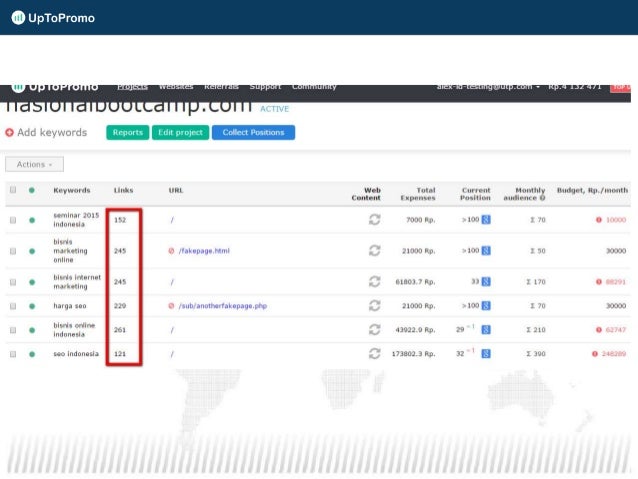
Task: Click links count 121
Action: click(x=120, y=354)
